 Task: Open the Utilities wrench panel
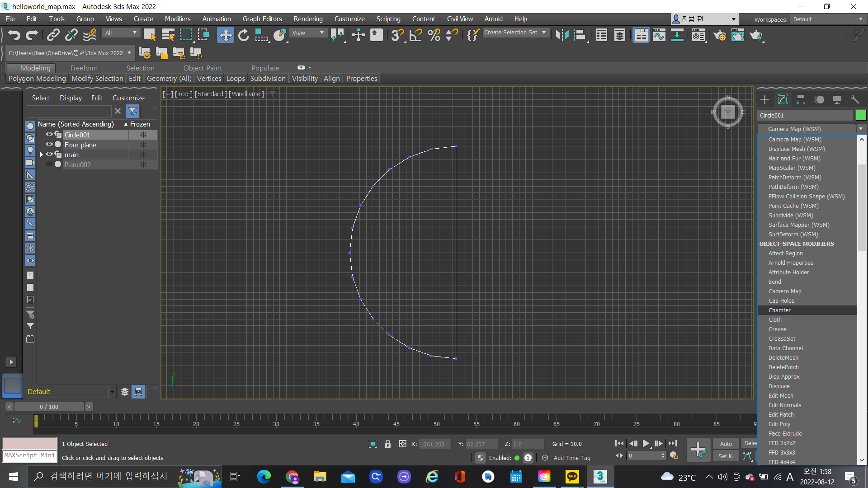tap(854, 99)
